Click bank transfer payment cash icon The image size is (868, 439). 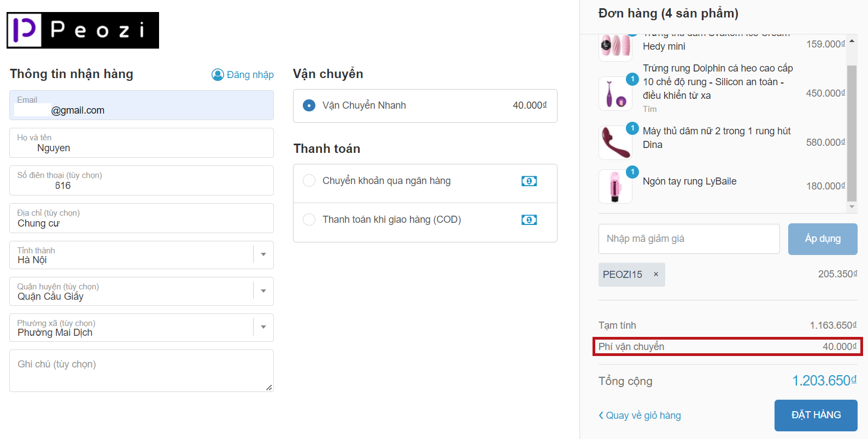click(x=529, y=181)
